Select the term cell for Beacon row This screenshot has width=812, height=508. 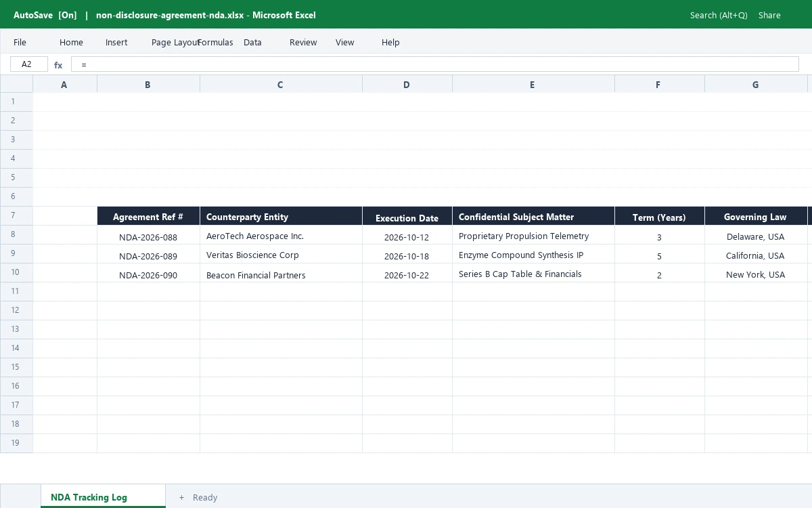659,273
